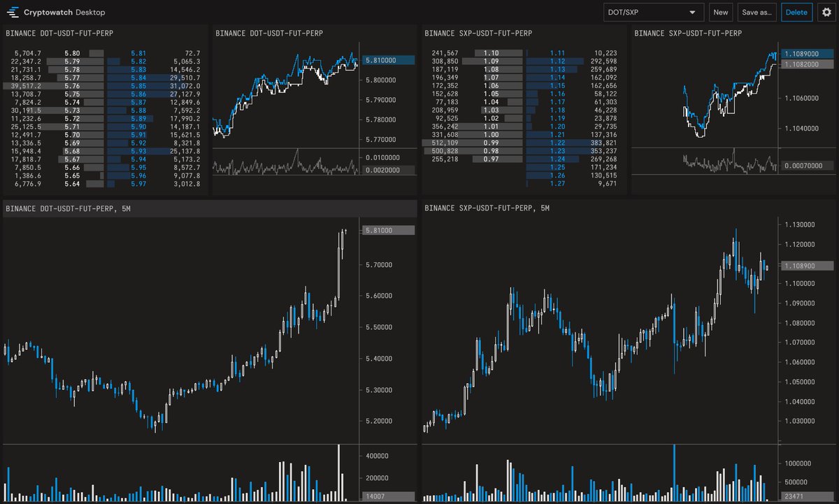Click the Save as... button
The height and width of the screenshot is (504, 839).
tap(757, 12)
